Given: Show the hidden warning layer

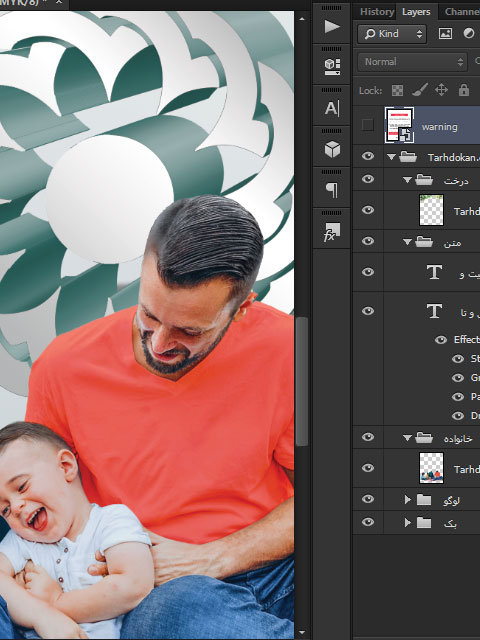Looking at the screenshot, I should tap(368, 125).
